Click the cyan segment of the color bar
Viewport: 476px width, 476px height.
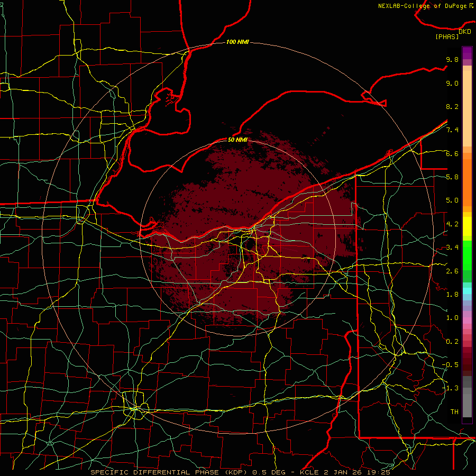tap(467, 291)
